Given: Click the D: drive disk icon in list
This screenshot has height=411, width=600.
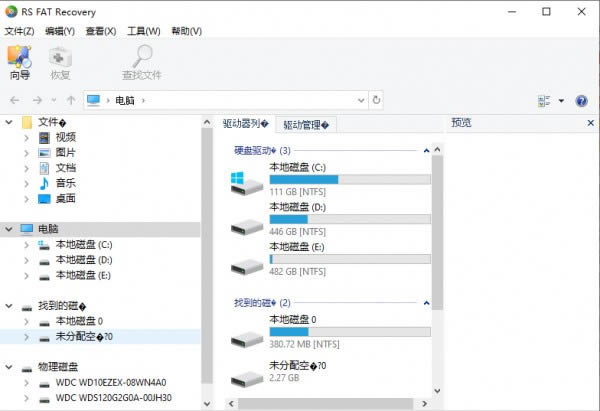Looking at the screenshot, I should click(247, 227).
